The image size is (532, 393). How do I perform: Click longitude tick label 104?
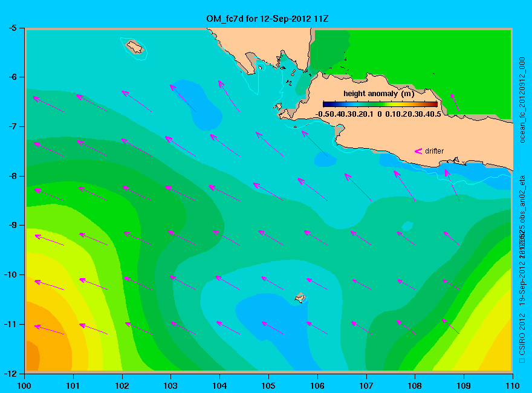219,386
